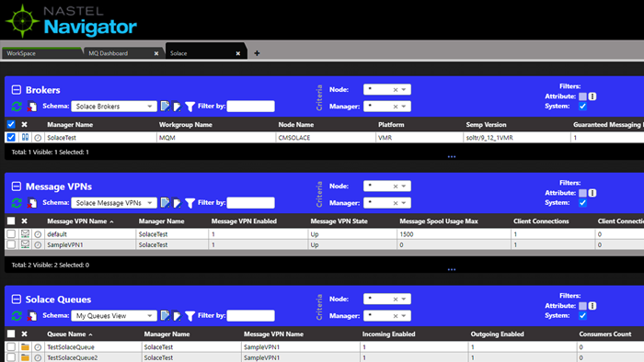This screenshot has width=644, height=362.
Task: Clear selection X in Message VPNs header
Action: 24,221
